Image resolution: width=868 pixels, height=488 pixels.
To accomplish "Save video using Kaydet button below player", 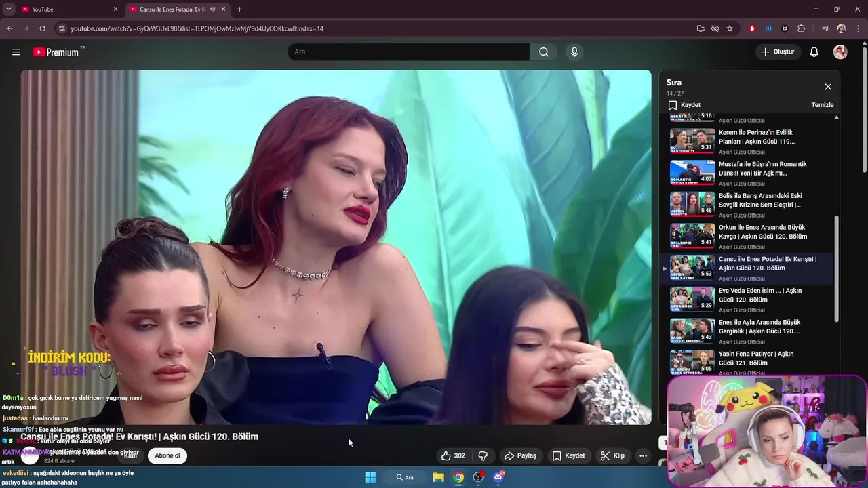I will point(568,455).
